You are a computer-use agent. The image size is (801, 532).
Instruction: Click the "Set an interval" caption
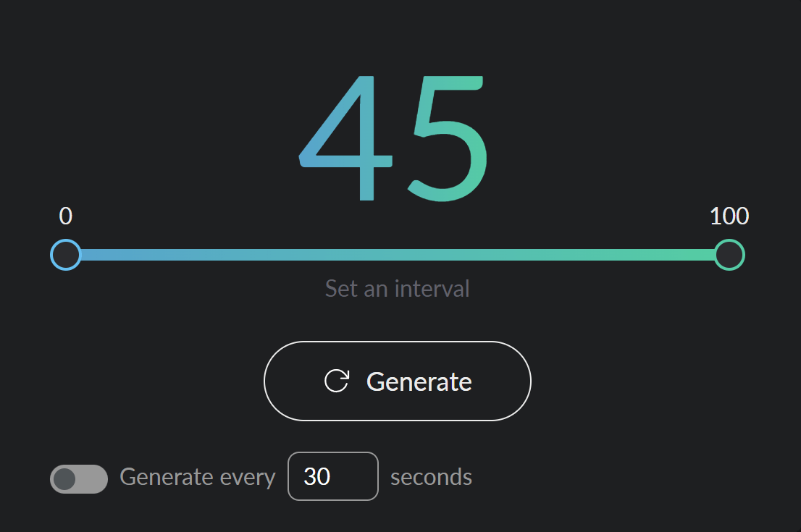397,289
